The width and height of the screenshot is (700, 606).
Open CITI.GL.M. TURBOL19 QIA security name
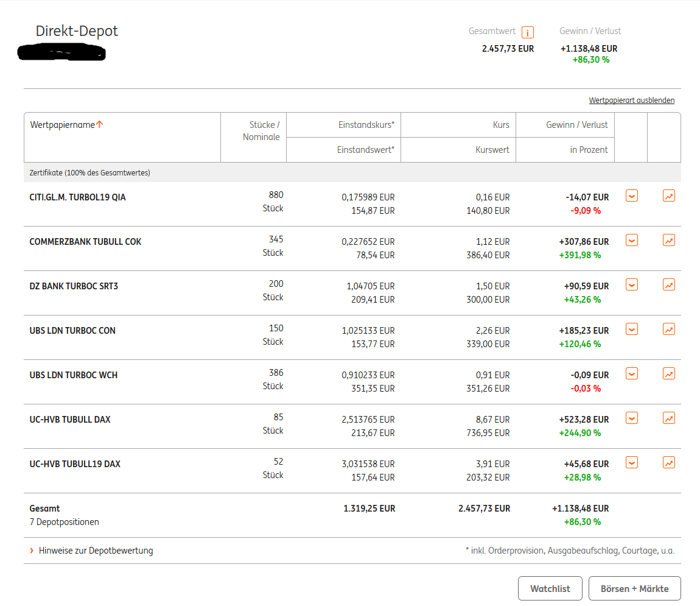78,197
